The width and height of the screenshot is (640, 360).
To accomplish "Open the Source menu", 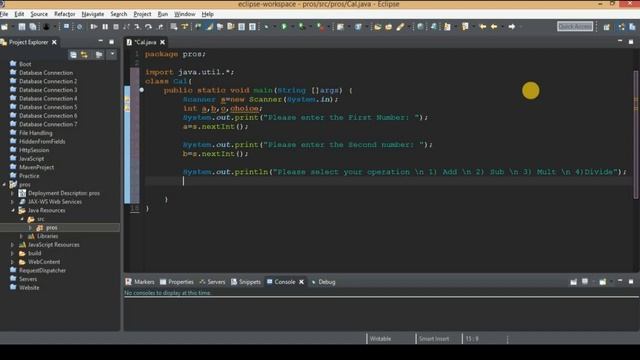I will [x=39, y=14].
